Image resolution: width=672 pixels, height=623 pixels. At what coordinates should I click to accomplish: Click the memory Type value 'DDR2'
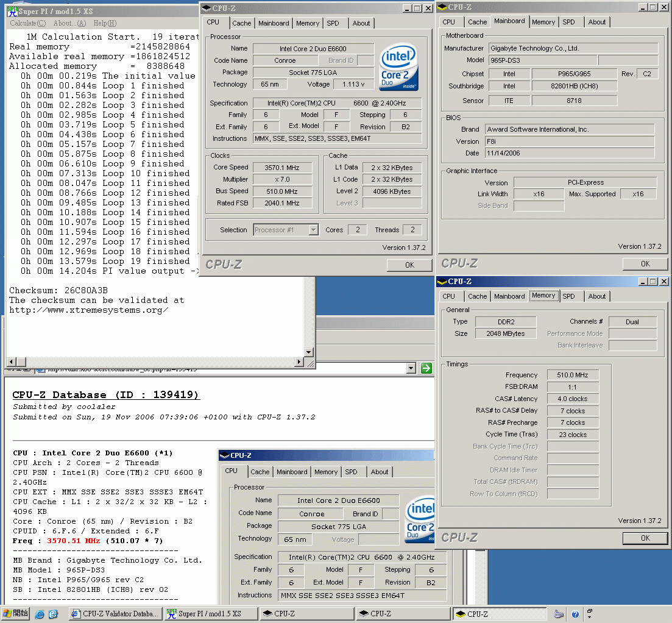pos(506,322)
